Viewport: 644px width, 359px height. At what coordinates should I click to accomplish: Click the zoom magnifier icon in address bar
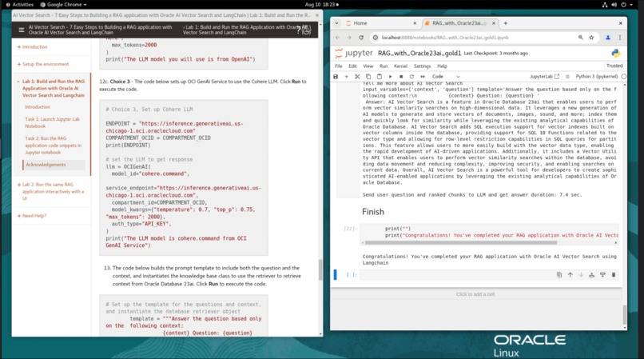coord(580,38)
